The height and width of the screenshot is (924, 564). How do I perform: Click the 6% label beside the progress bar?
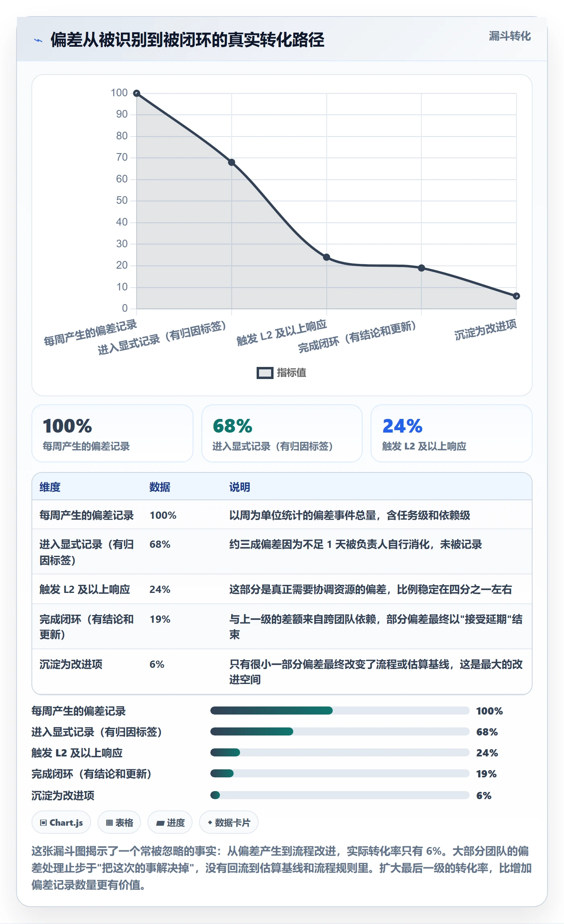(484, 796)
